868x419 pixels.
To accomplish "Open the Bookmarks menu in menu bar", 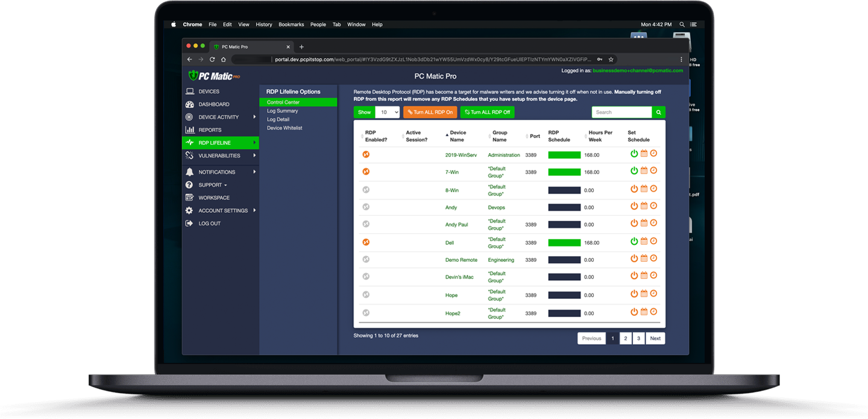I will [291, 25].
